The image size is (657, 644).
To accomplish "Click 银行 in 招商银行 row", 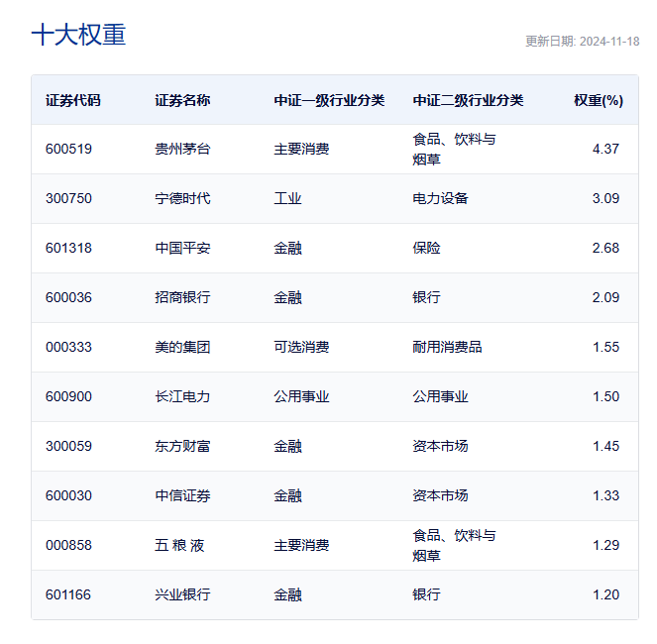I will coord(426,297).
